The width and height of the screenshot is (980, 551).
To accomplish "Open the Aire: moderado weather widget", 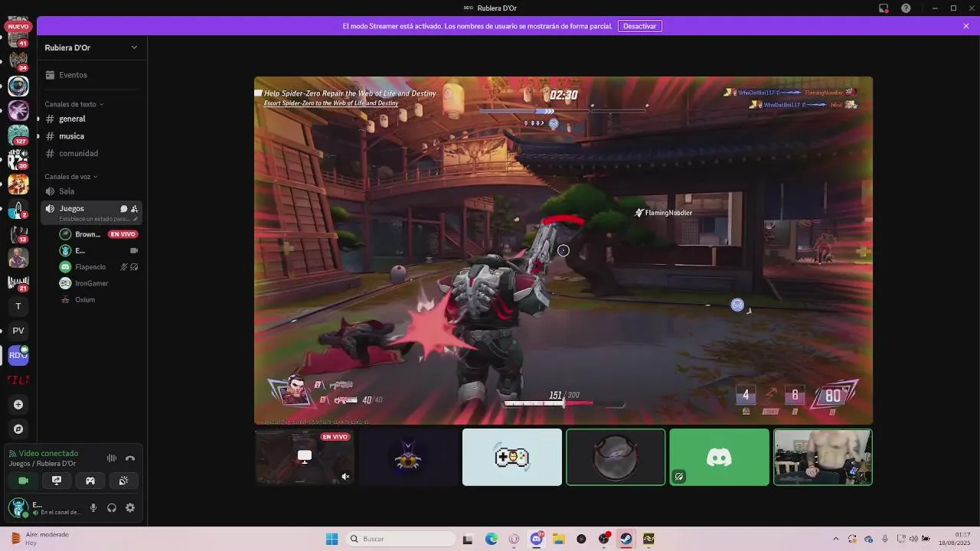I will 40,539.
